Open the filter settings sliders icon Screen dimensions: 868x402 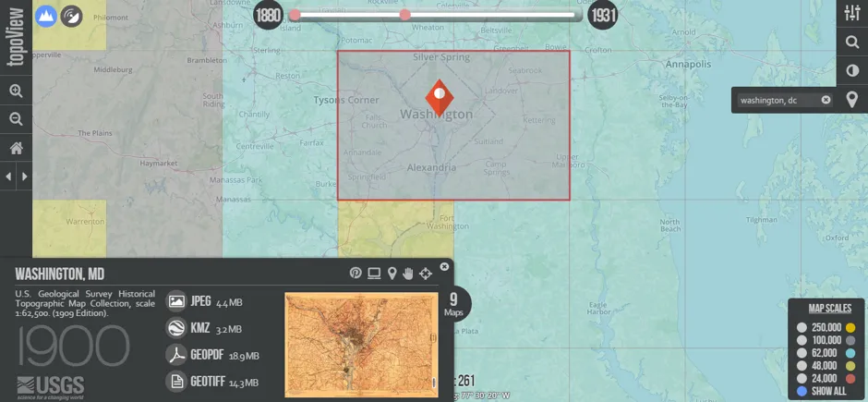point(852,13)
